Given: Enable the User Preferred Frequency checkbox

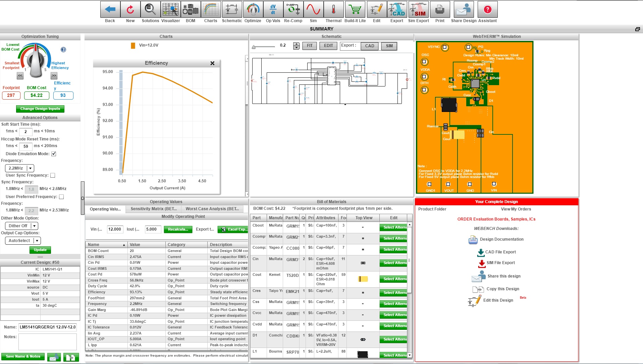Looking at the screenshot, I should tap(61, 197).
